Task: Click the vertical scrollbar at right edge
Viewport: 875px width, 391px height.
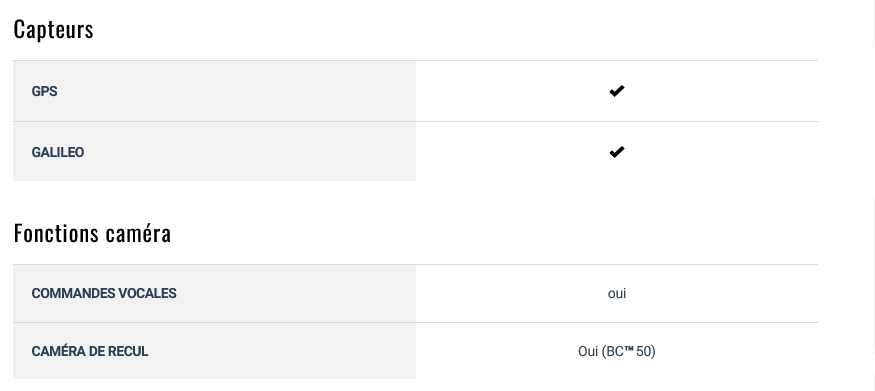Action: [873, 195]
